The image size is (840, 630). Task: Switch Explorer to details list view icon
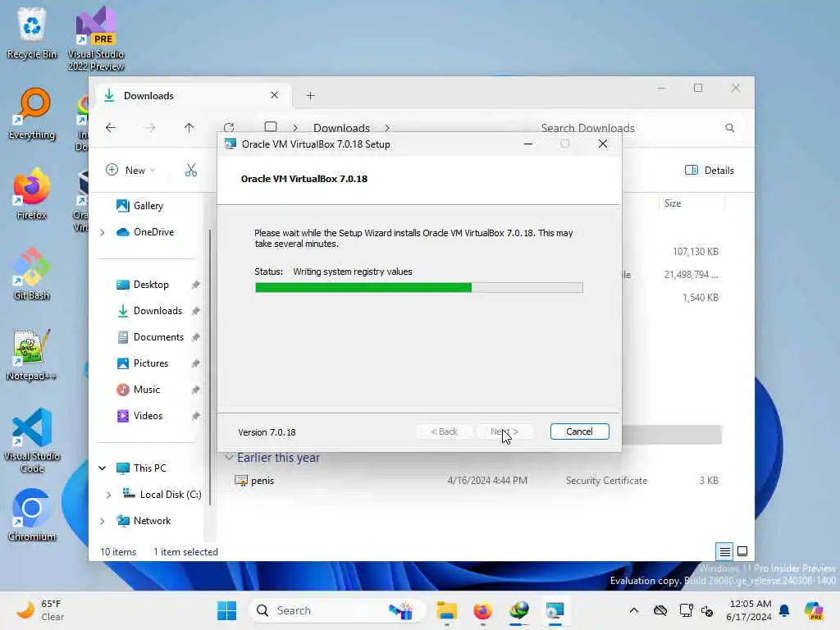[724, 551]
